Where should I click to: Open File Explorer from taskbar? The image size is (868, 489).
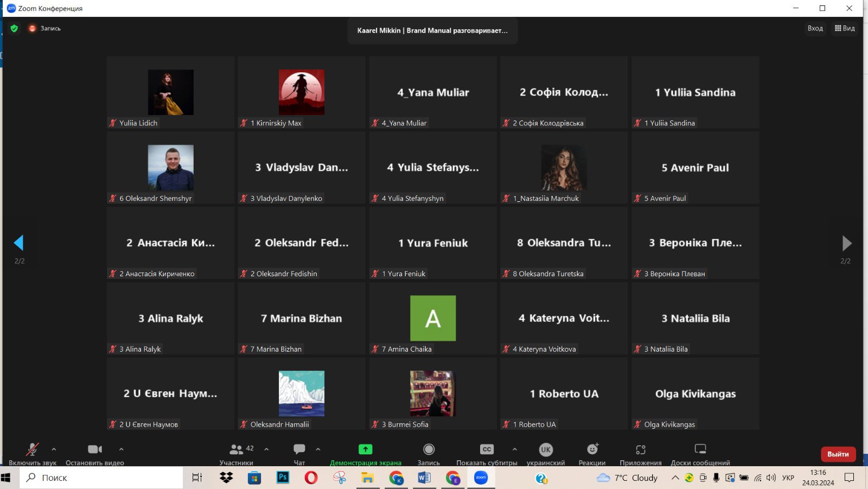coord(368,478)
